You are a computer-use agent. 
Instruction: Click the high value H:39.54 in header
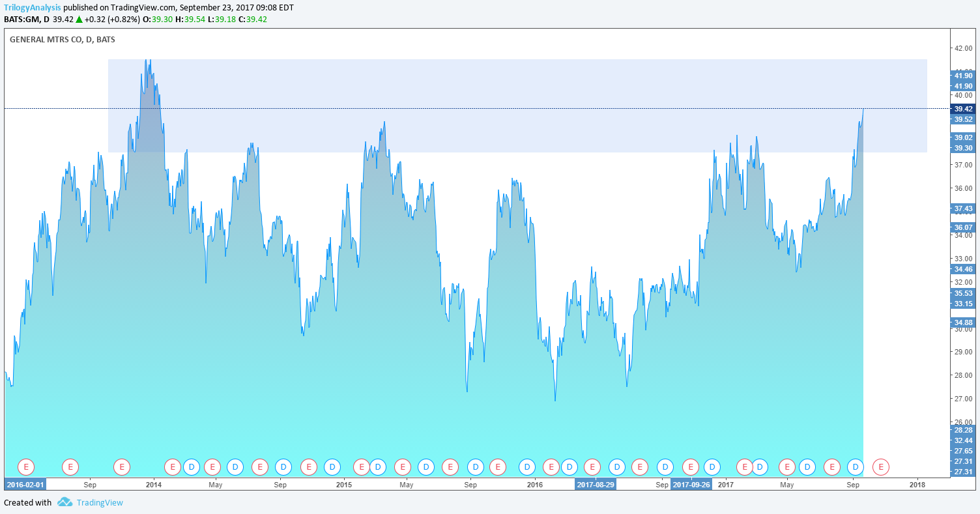pos(192,20)
